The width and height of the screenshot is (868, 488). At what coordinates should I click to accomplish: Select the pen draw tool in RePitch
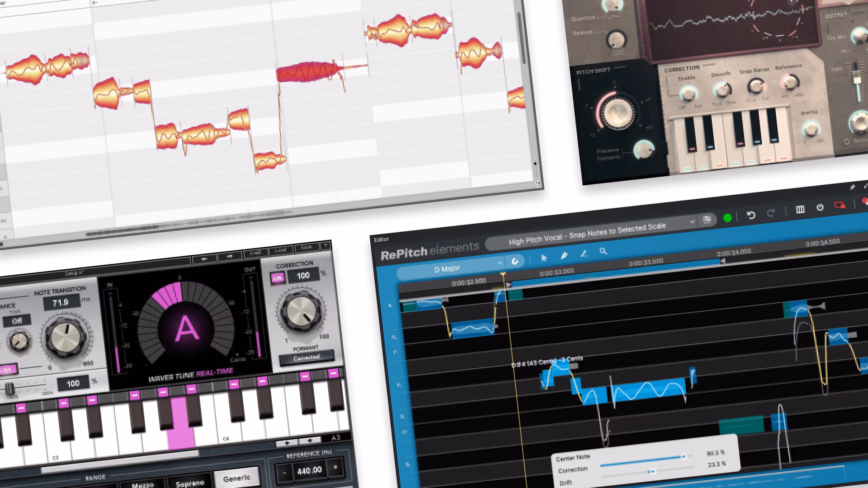[x=564, y=255]
